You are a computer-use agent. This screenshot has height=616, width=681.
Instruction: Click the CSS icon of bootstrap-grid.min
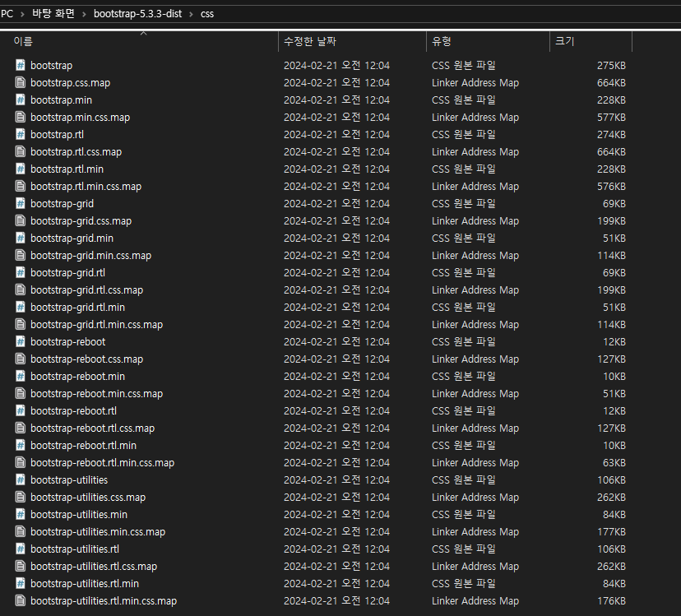pos(21,238)
